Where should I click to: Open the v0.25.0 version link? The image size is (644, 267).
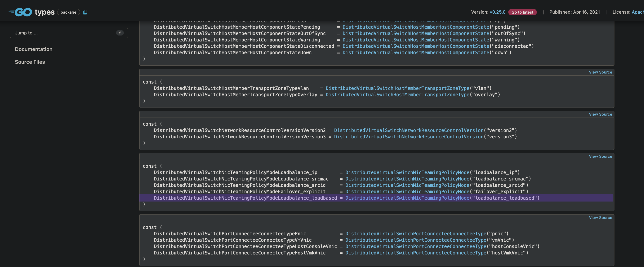point(497,12)
